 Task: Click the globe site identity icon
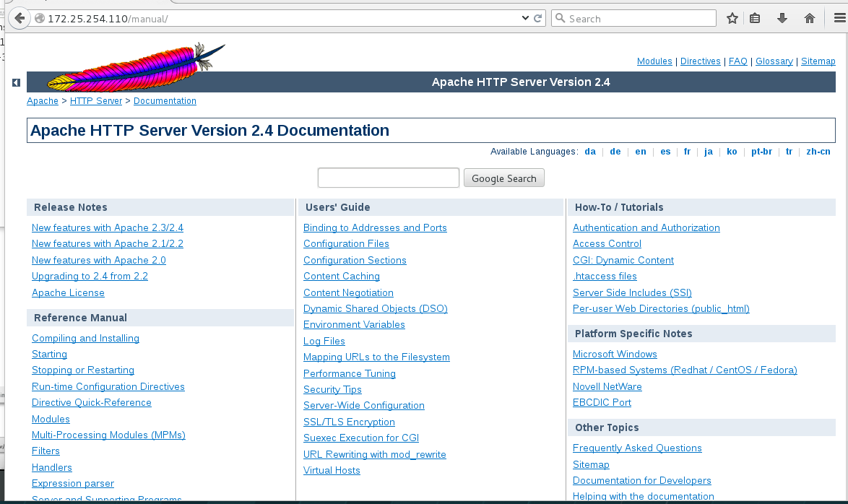click(40, 18)
